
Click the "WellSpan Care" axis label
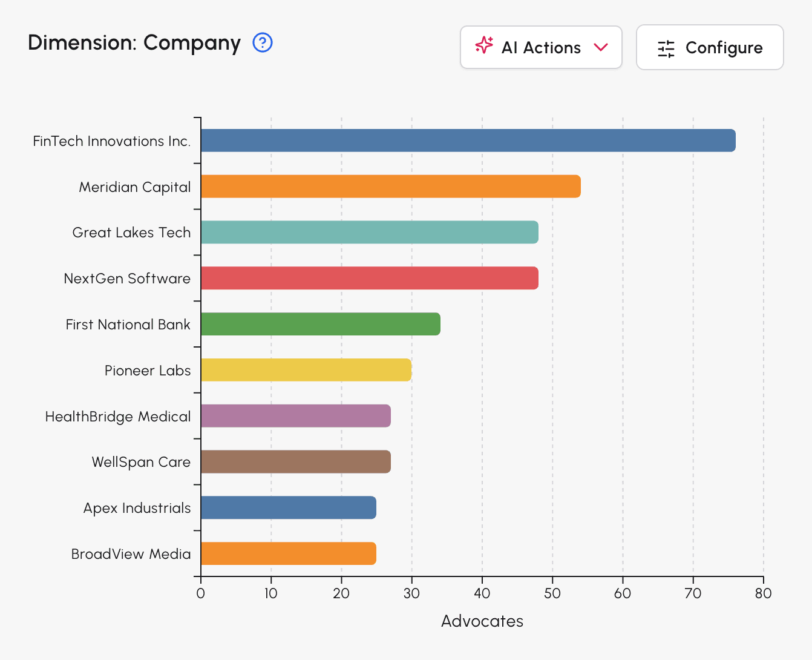coord(141,462)
